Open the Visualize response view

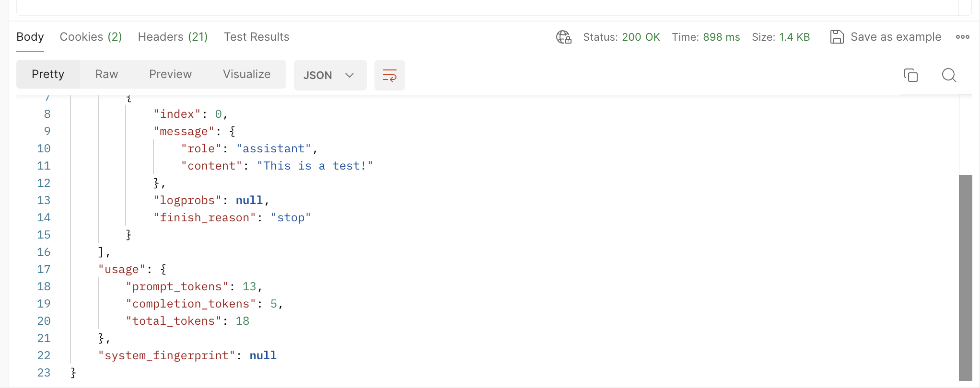(x=246, y=74)
